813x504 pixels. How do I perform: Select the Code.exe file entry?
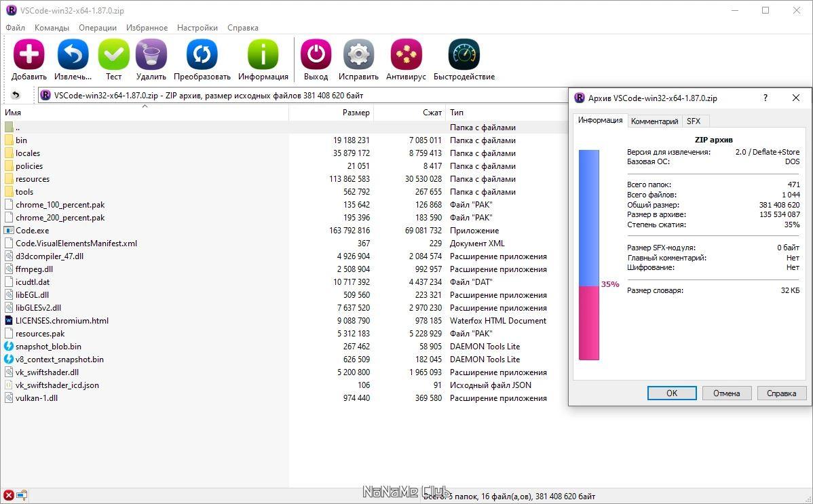tap(33, 231)
